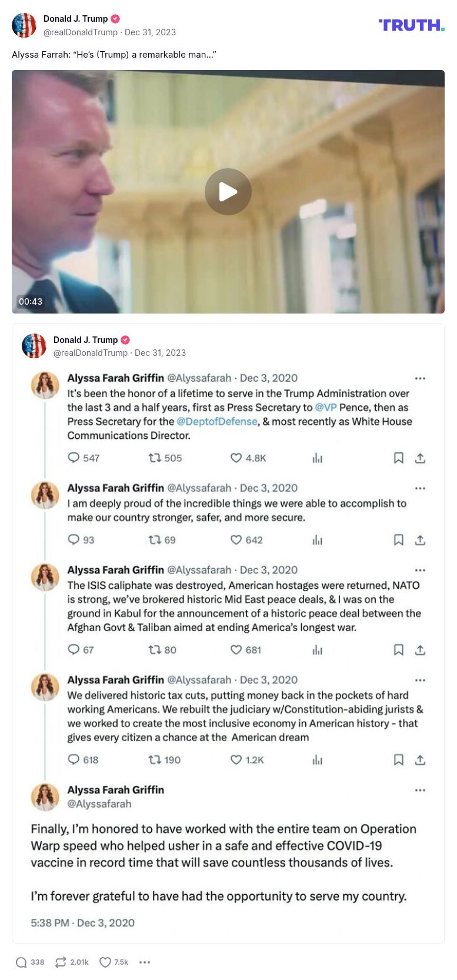
Task: Reply to the tweet with 547 replies
Action: (x=74, y=458)
